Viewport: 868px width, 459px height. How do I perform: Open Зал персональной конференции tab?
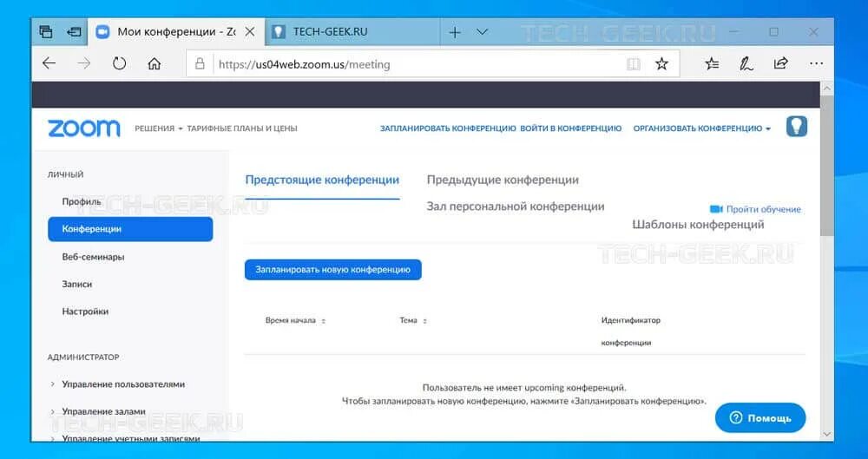tap(516, 207)
